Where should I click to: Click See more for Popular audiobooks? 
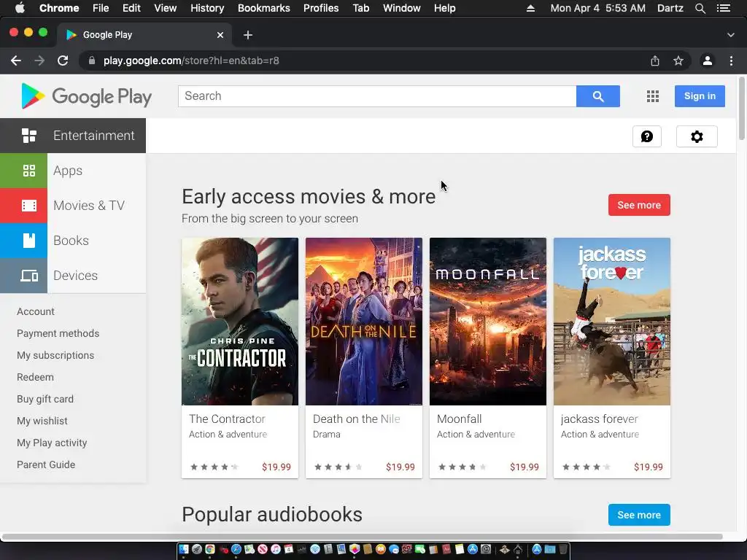point(639,515)
